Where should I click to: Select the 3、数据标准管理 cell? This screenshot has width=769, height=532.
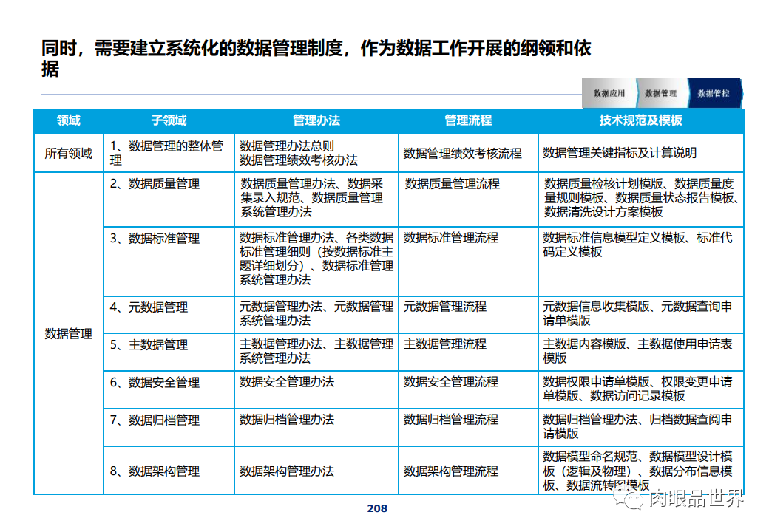169,261
